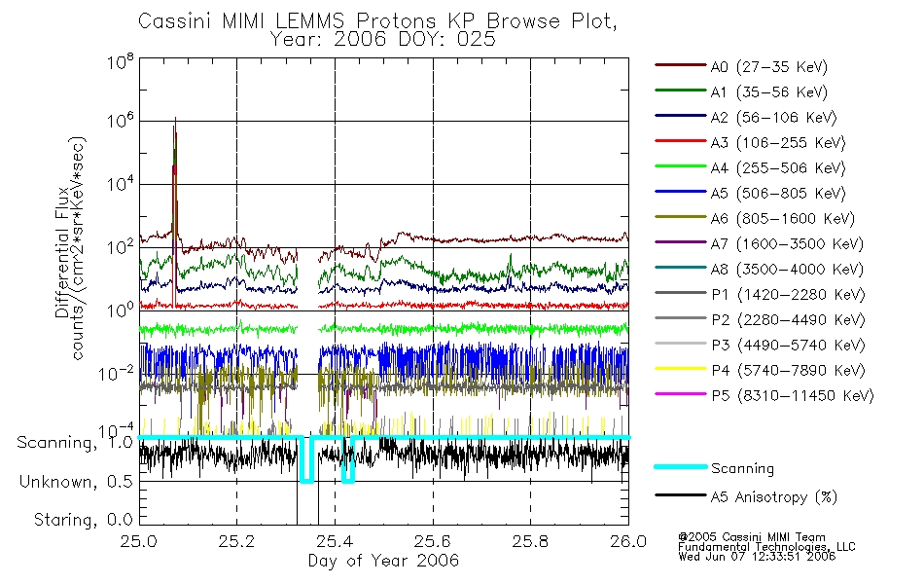Image resolution: width=924 pixels, height=584 pixels.
Task: Click the P4 (5740-7890 KeV) legend label
Action: 788,371
